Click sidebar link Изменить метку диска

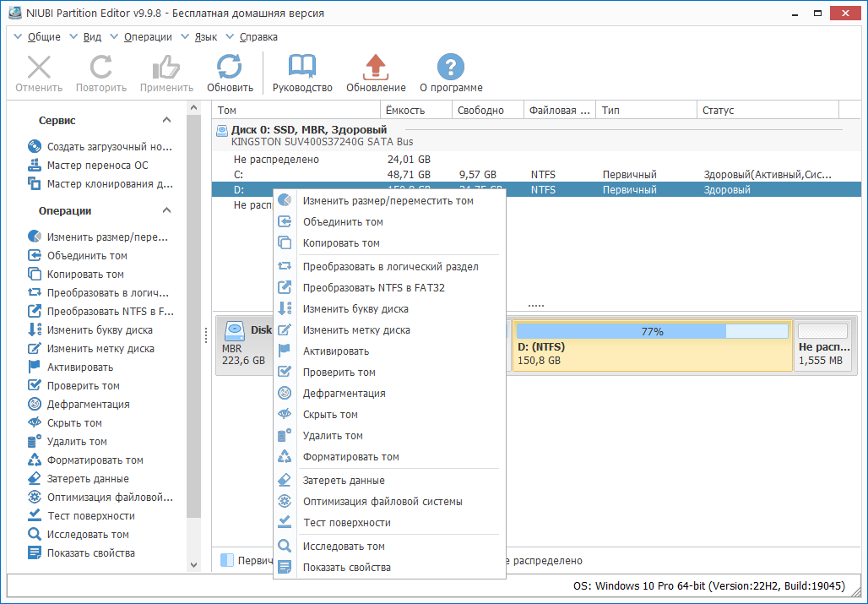pos(100,349)
